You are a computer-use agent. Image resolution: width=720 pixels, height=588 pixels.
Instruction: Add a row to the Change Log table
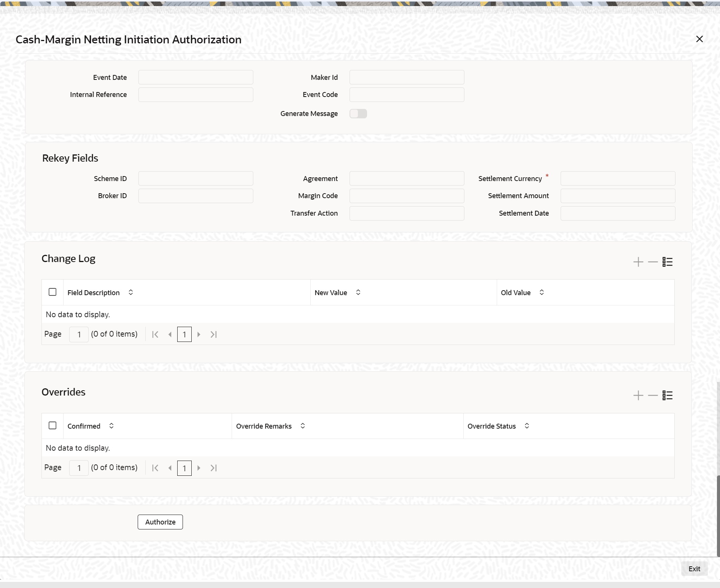point(638,262)
